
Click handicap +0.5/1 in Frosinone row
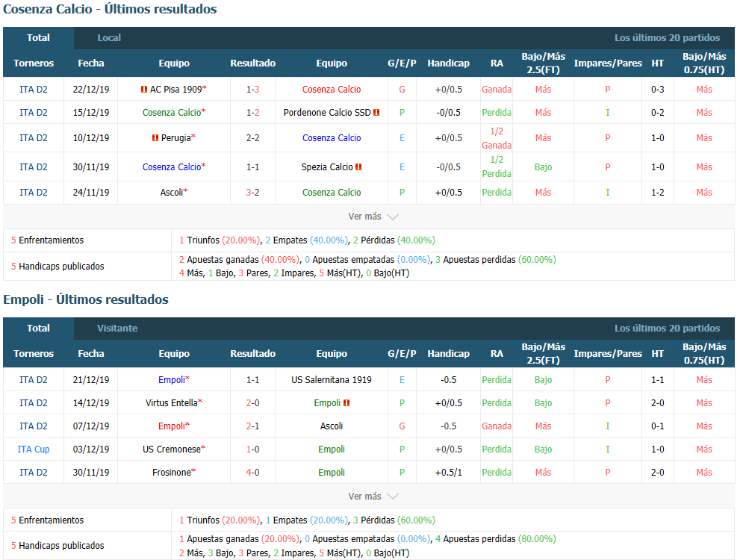tap(448, 473)
